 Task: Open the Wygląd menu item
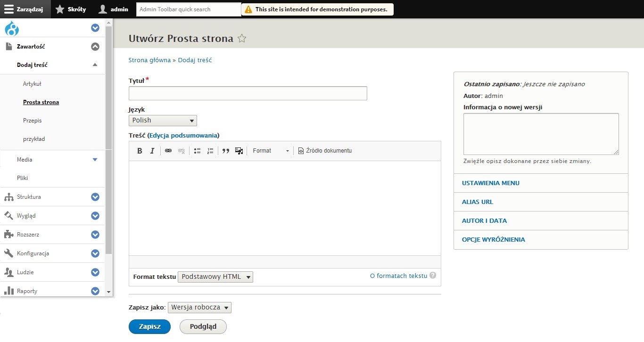[26, 216]
